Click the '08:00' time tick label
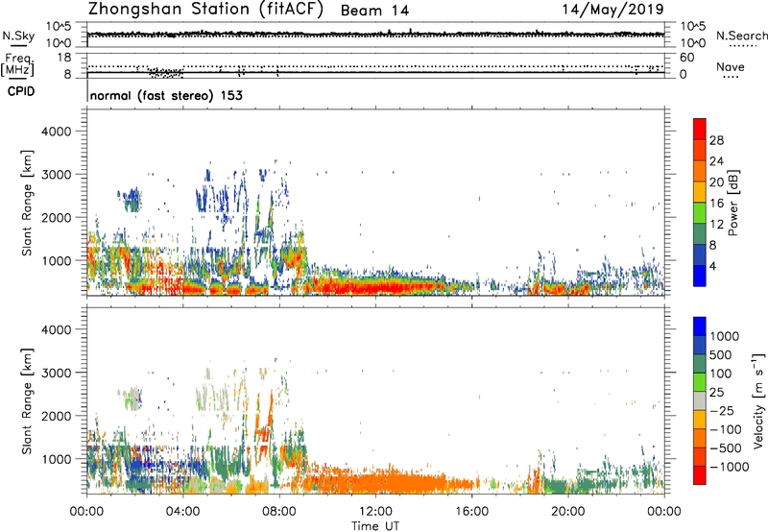The image size is (768, 532). 279,512
